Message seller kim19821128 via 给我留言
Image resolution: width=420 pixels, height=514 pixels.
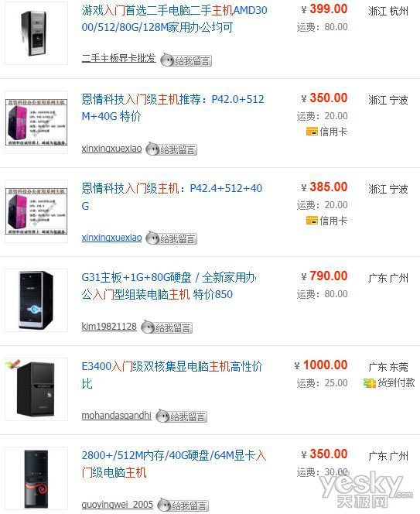point(167,327)
